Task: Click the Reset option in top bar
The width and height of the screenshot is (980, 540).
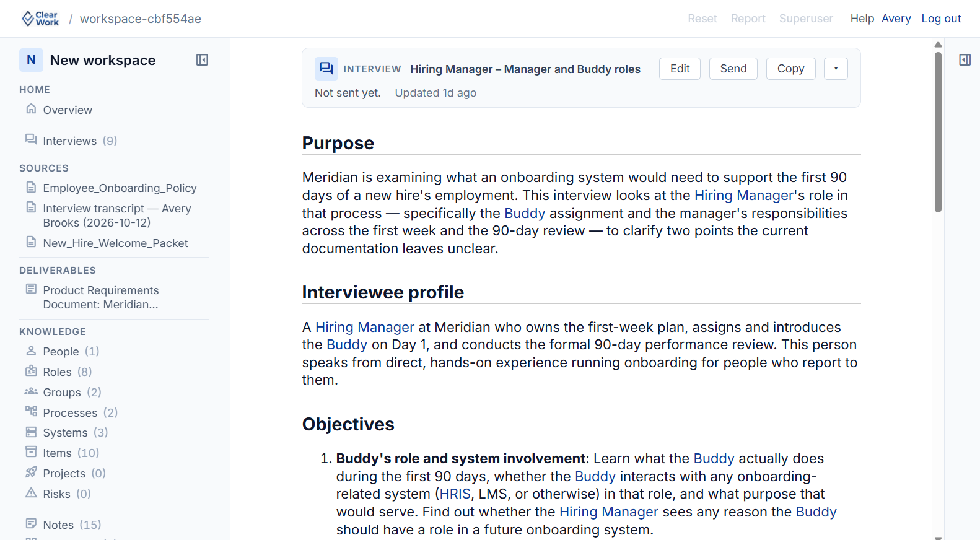Action: [702, 19]
